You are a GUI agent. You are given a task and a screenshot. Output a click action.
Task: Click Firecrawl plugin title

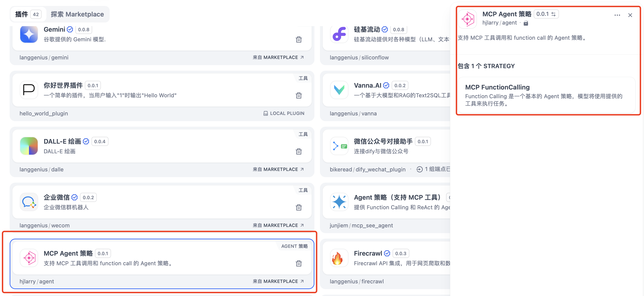click(x=368, y=253)
